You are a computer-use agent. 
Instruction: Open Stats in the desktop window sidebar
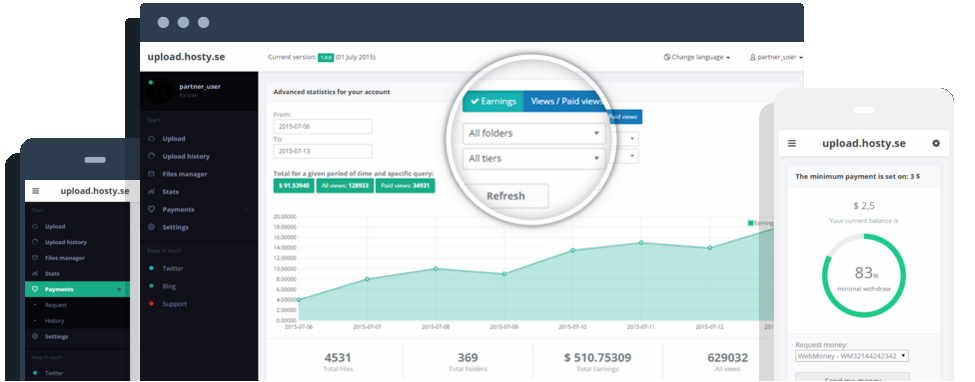point(170,192)
